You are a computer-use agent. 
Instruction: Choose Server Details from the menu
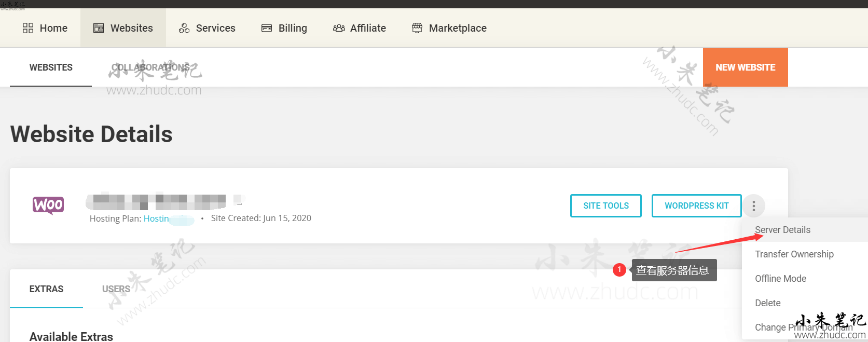782,230
